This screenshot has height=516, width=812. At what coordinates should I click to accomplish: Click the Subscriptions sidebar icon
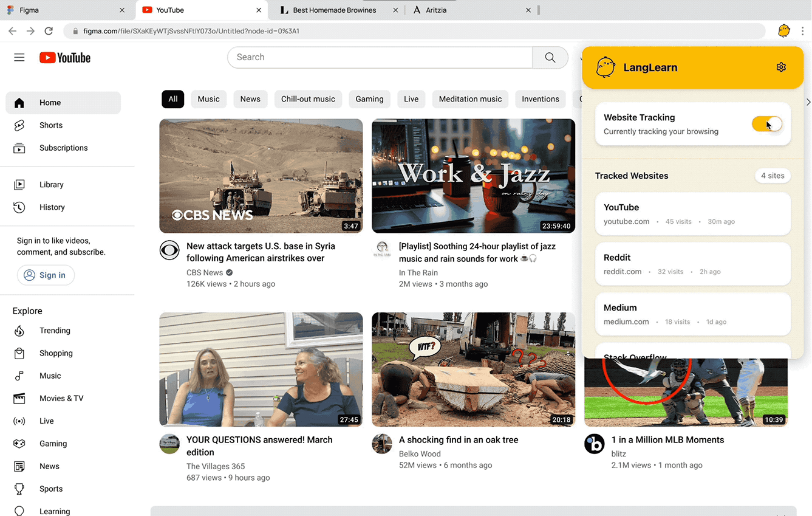pos(19,148)
